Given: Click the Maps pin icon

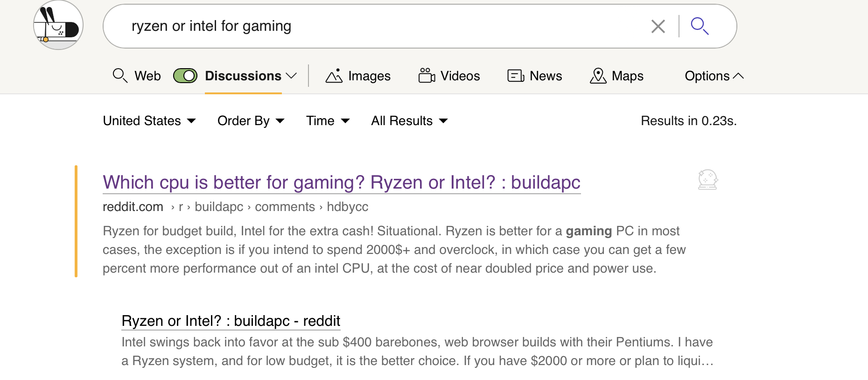Looking at the screenshot, I should [598, 76].
